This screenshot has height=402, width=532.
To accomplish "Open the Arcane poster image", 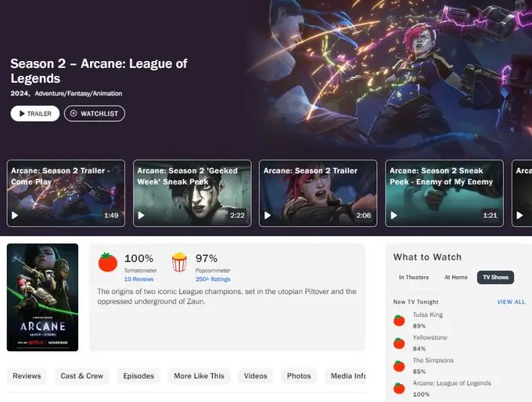I will [42, 297].
